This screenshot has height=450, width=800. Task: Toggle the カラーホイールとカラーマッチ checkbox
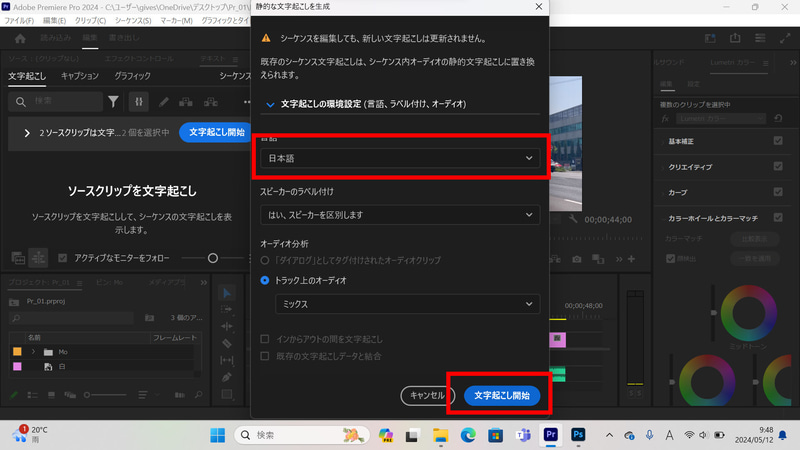(778, 217)
